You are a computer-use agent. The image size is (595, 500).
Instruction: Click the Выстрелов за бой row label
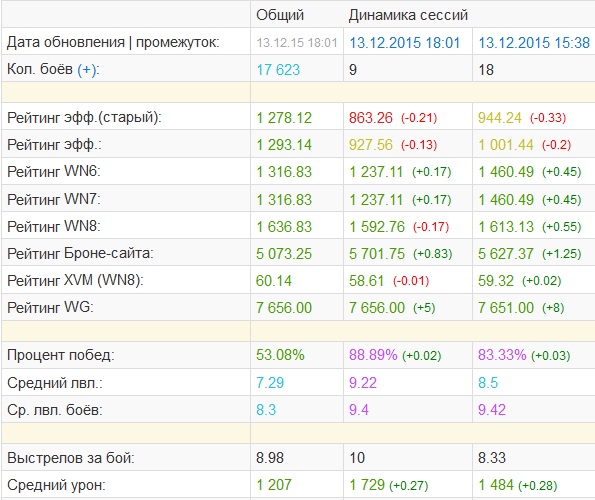[71, 458]
